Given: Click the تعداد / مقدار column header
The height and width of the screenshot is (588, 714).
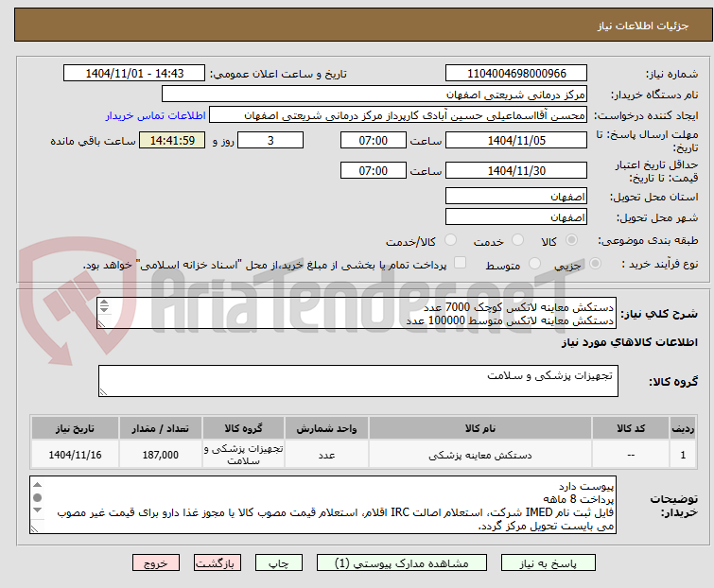Looking at the screenshot, I should click(x=160, y=428).
